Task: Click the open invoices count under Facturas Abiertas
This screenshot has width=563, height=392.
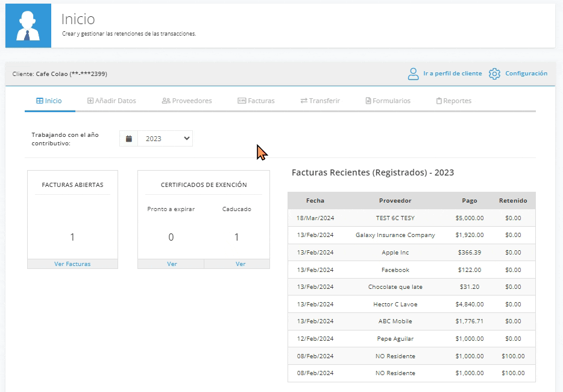Action: pyautogui.click(x=72, y=237)
